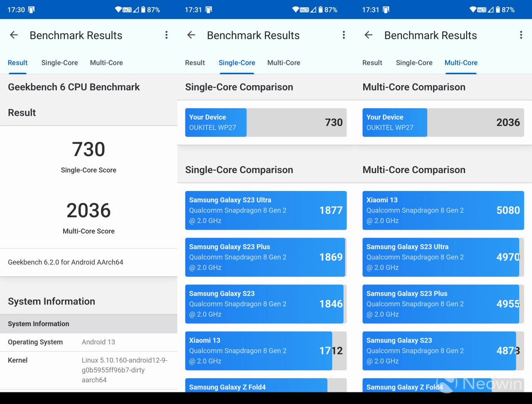Tap the Geekbench 6 CPU Benchmark heading

[x=74, y=87]
